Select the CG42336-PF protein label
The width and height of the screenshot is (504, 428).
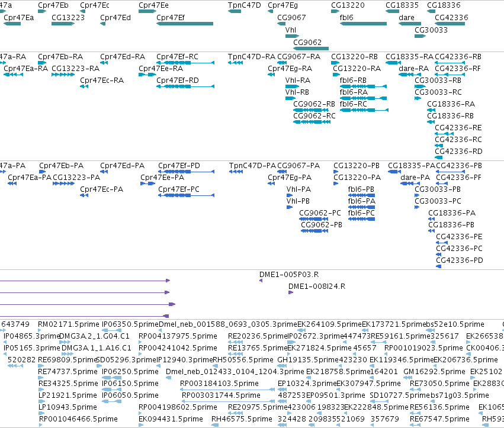458,178
